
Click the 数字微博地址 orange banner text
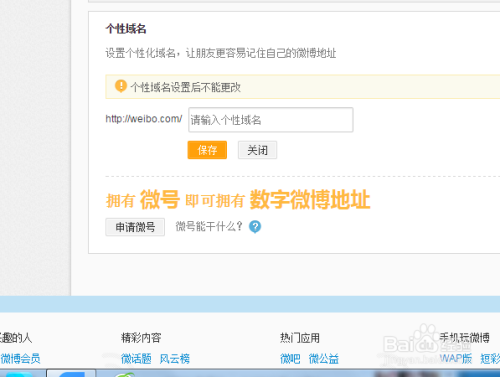pos(310,199)
